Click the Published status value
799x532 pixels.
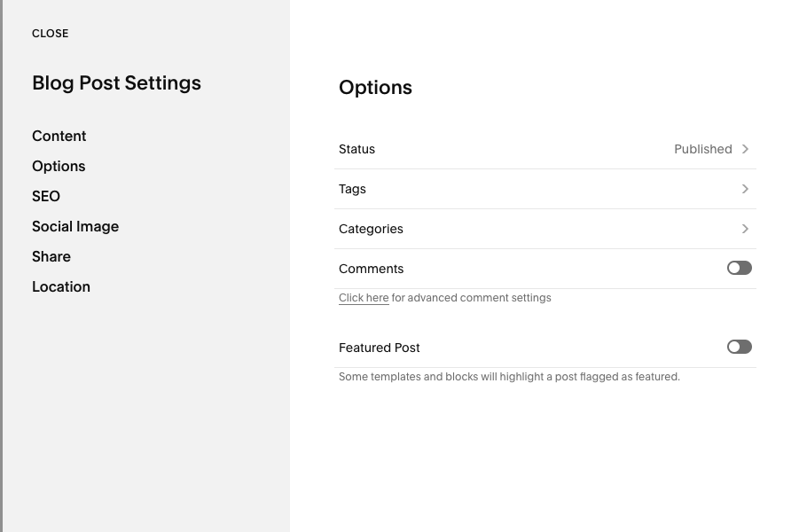702,149
